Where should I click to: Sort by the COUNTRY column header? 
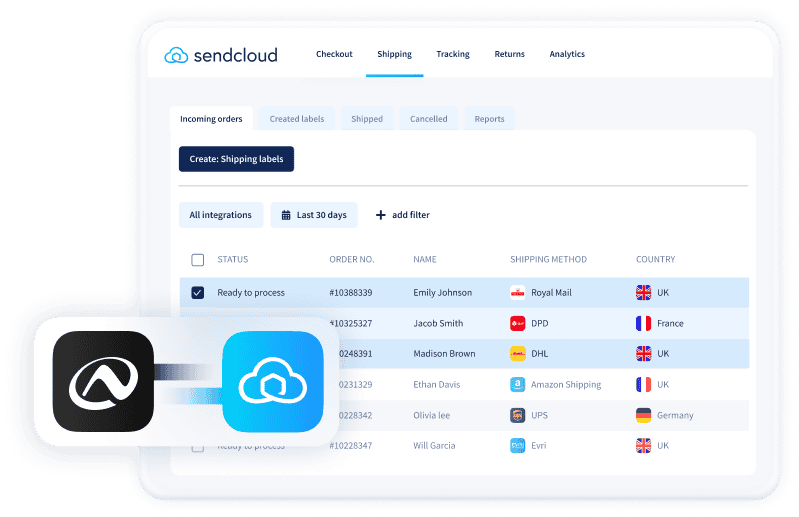[x=655, y=259]
